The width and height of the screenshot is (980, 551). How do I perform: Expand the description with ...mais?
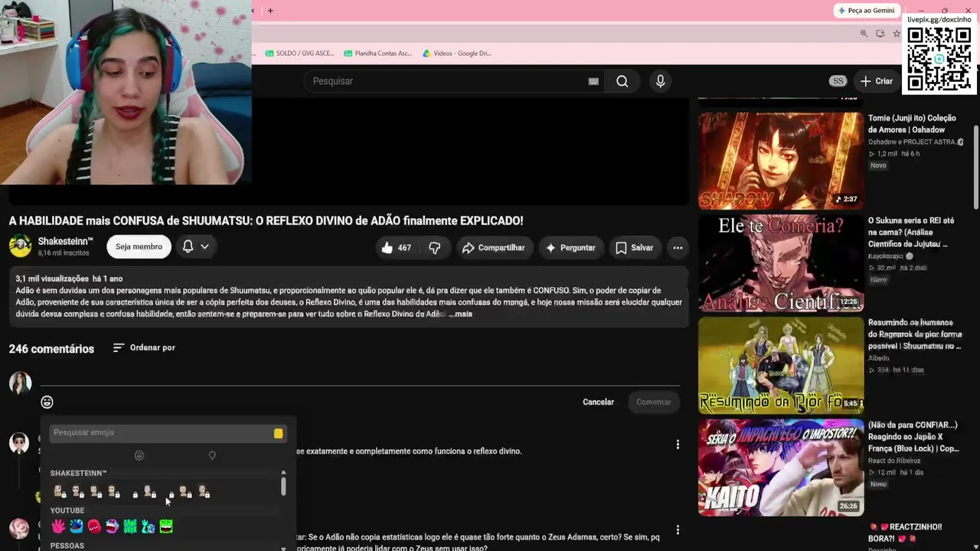click(461, 315)
